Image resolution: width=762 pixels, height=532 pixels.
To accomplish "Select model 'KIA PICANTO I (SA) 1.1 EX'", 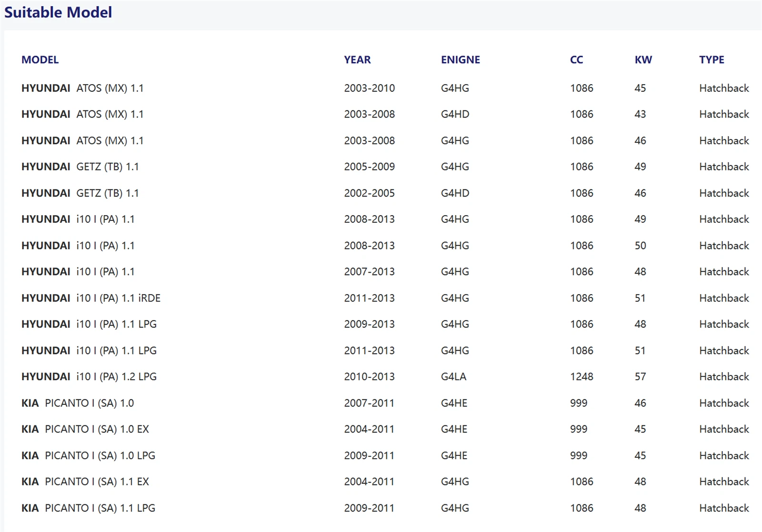I will (x=85, y=482).
